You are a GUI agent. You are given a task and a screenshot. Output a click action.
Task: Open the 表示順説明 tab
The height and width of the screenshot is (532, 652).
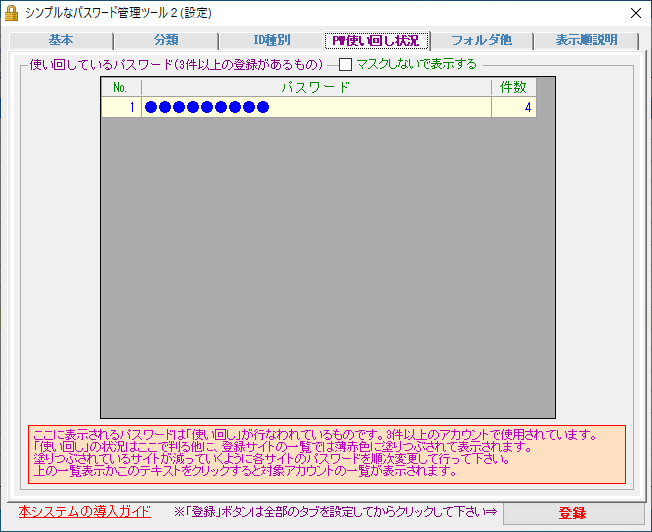tap(586, 40)
